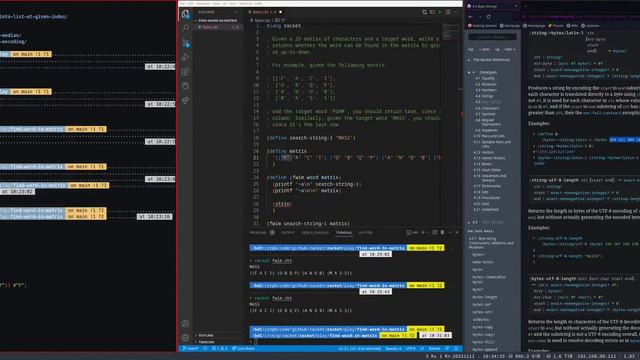Reload the page in the browser

coord(489,17)
